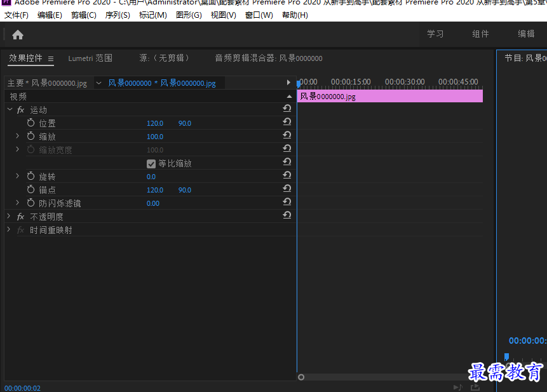Image resolution: width=547 pixels, height=392 pixels.
Task: Expand the 时间重映射 effect group
Action: (x=9, y=229)
